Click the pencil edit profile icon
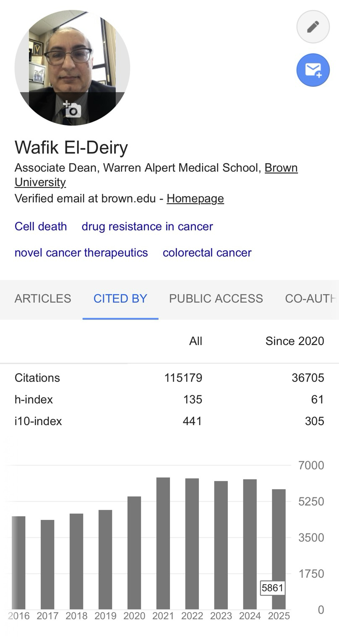The image size is (339, 644). (x=313, y=27)
